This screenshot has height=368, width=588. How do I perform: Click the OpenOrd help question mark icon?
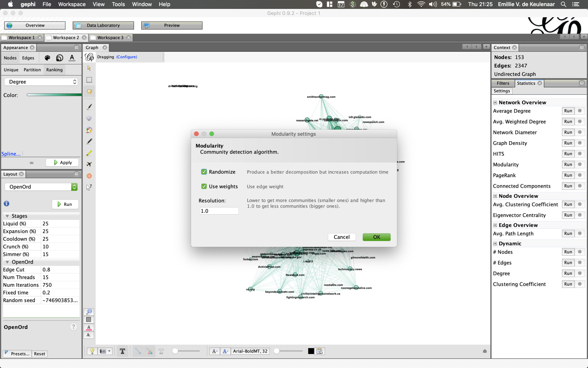pyautogui.click(x=73, y=327)
